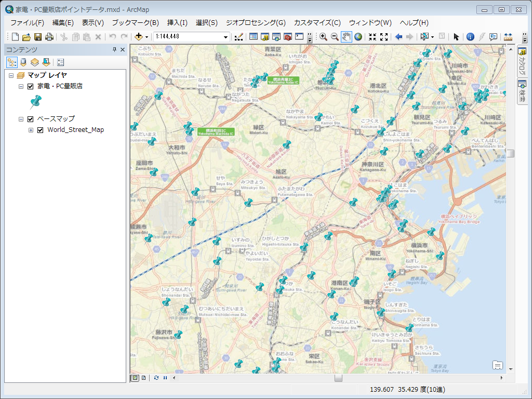The width and height of the screenshot is (532, 399).
Task: Click the vertical map scrollbar thumb
Action: [511, 154]
